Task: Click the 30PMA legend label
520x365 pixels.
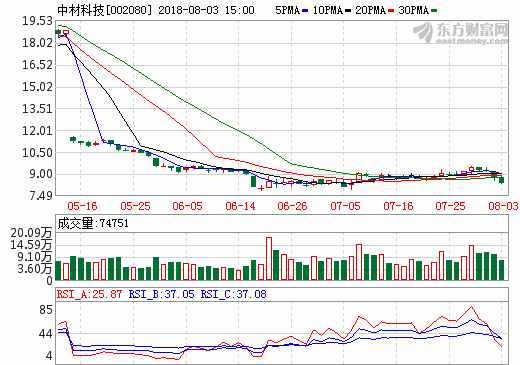Action: pos(413,10)
